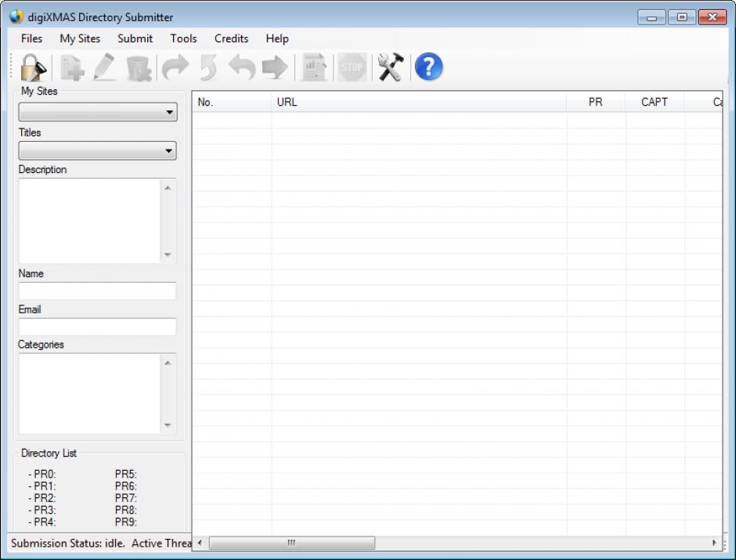Click the Categories box scroll up arrow
This screenshot has width=736, height=560.
[168, 363]
